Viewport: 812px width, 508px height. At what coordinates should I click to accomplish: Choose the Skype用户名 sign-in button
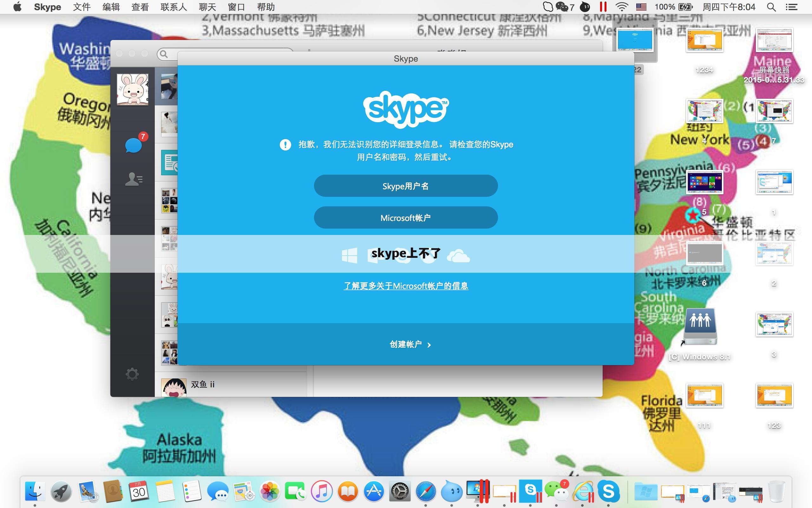[x=406, y=186]
